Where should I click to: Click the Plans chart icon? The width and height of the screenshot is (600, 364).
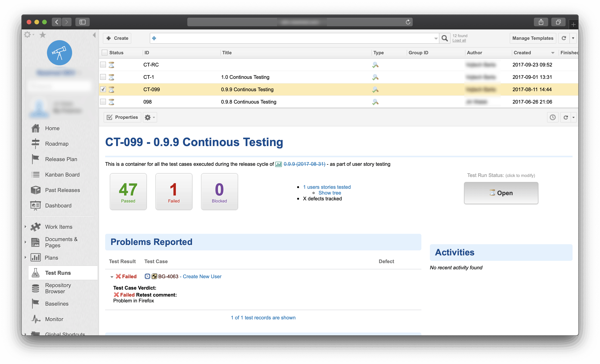click(x=36, y=257)
